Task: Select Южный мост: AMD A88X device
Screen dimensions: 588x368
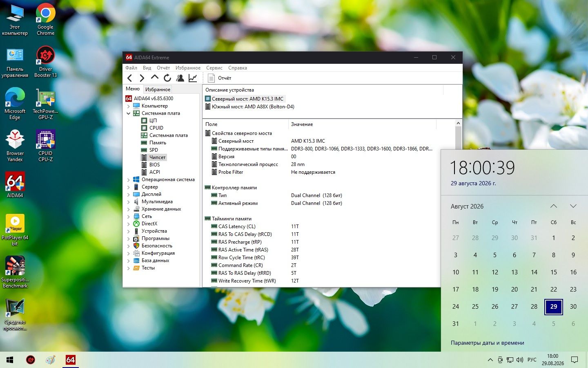Action: (x=249, y=107)
